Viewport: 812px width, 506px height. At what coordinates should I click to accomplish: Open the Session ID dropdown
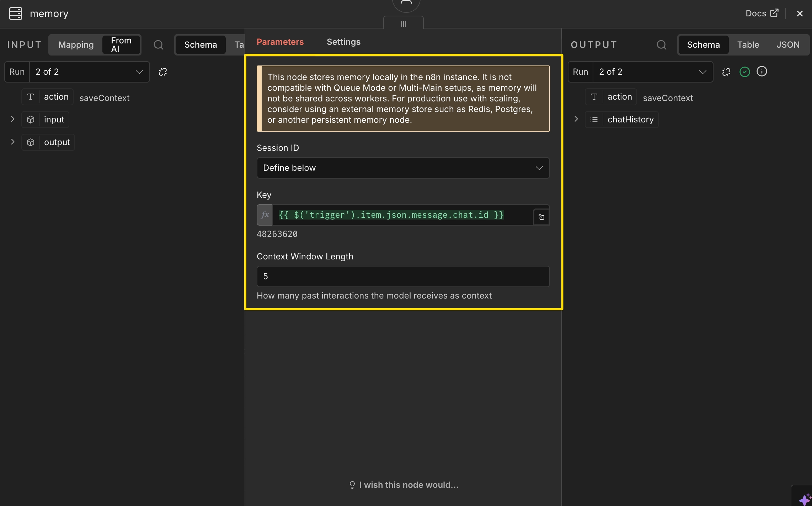[403, 168]
